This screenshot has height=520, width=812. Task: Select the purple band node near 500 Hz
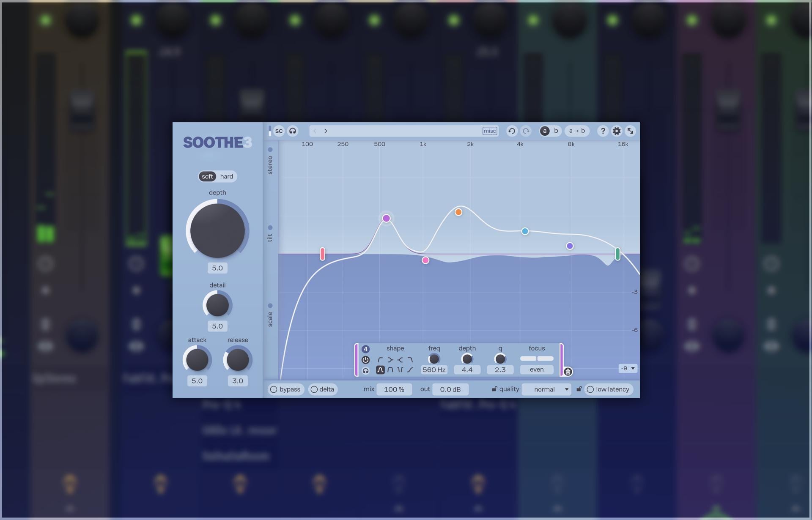386,218
